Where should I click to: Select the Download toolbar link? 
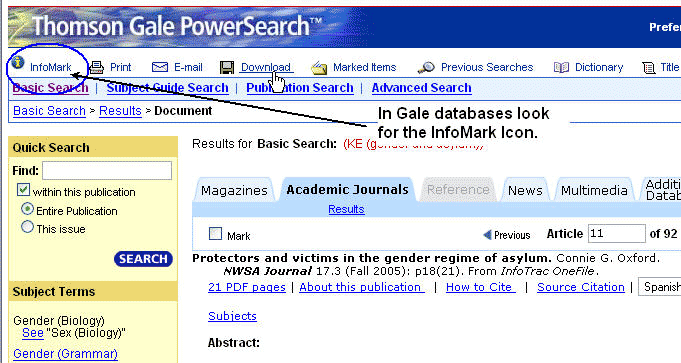pos(266,67)
